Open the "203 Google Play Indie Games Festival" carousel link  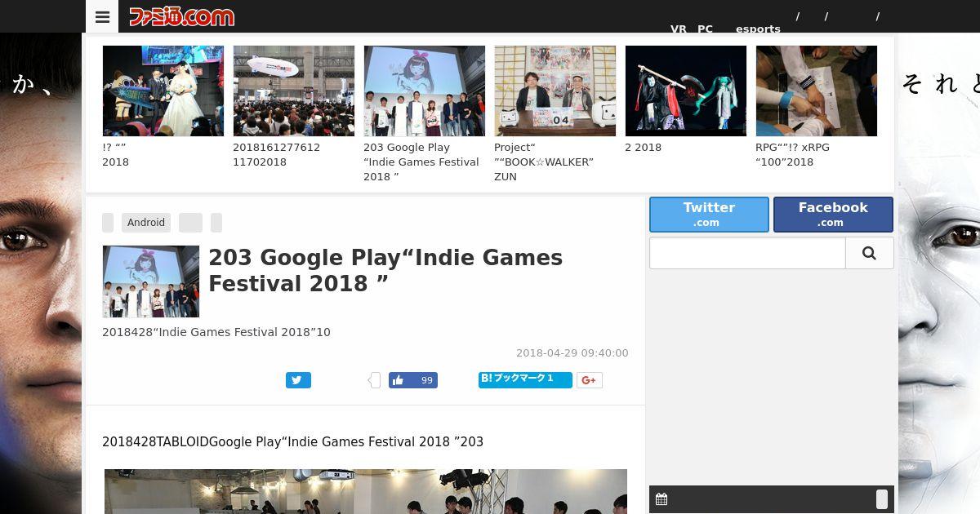click(421, 162)
